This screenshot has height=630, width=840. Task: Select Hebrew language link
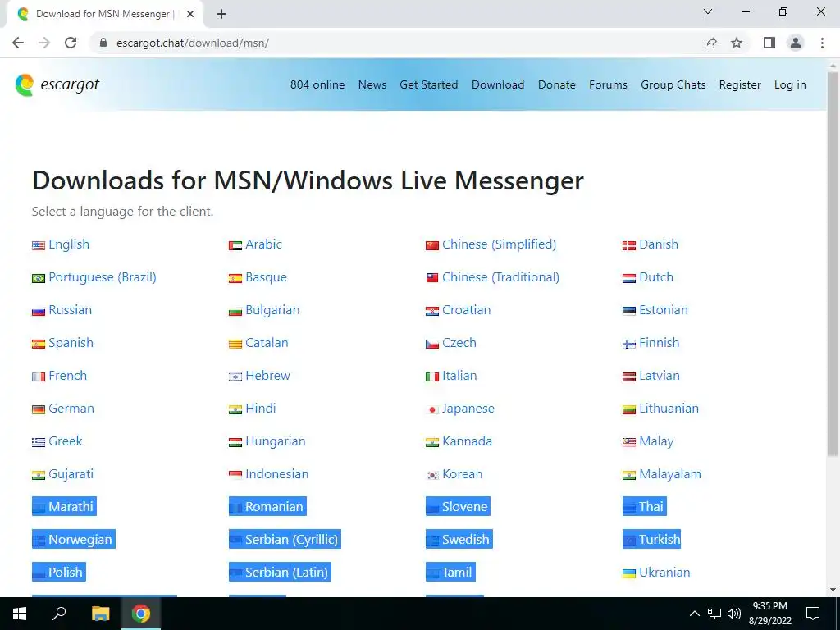click(x=267, y=376)
